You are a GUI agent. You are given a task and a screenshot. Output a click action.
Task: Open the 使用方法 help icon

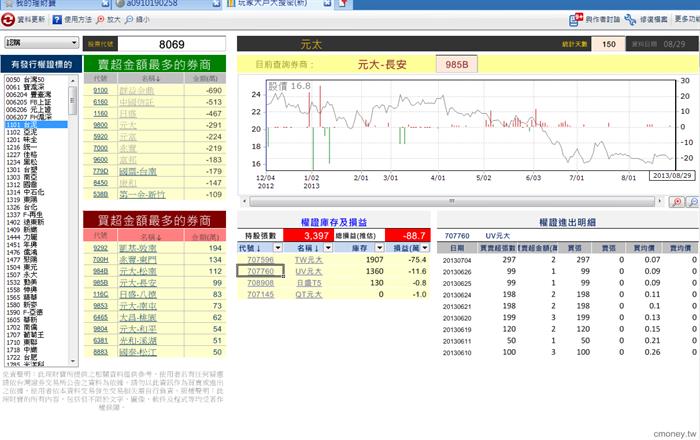(57, 20)
